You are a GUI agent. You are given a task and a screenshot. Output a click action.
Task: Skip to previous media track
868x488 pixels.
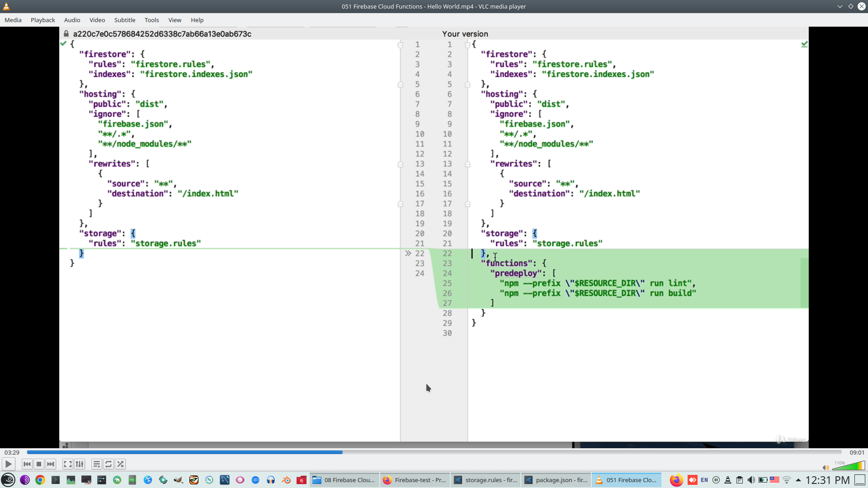pos(27,464)
